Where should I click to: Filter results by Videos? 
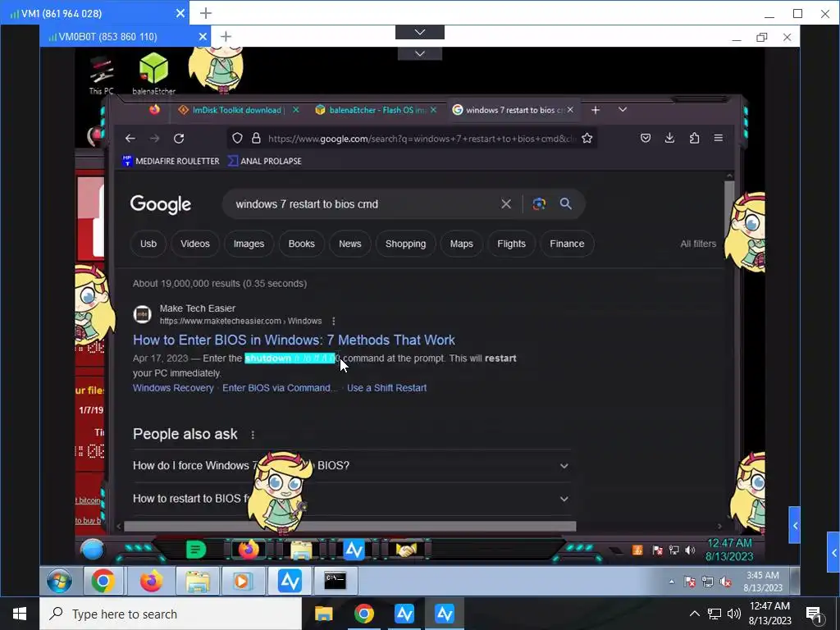click(x=195, y=244)
